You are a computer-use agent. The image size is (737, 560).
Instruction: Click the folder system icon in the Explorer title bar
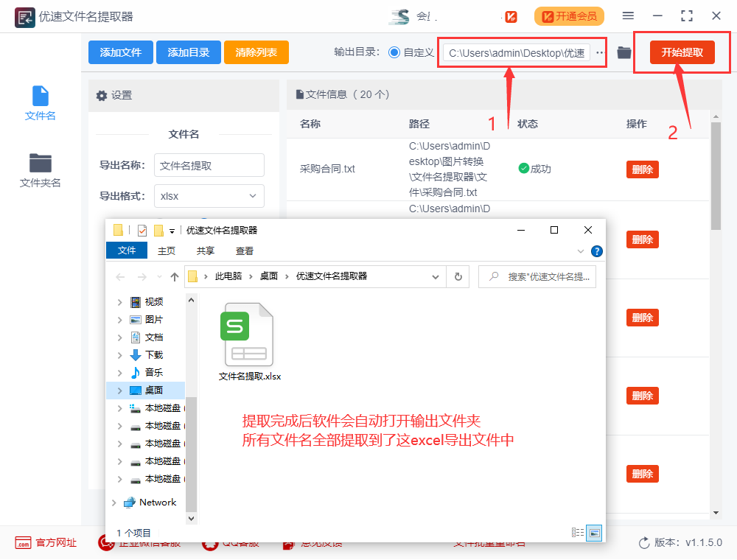[x=119, y=230]
